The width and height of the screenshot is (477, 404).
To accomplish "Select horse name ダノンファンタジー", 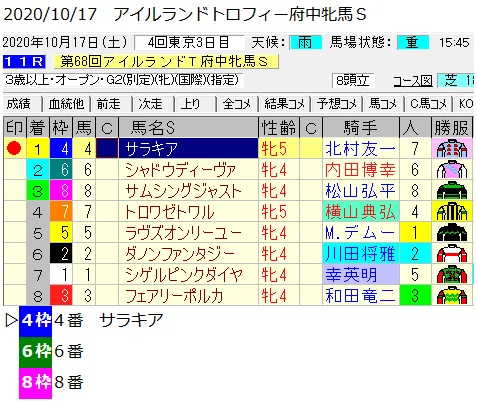I will (180, 253).
